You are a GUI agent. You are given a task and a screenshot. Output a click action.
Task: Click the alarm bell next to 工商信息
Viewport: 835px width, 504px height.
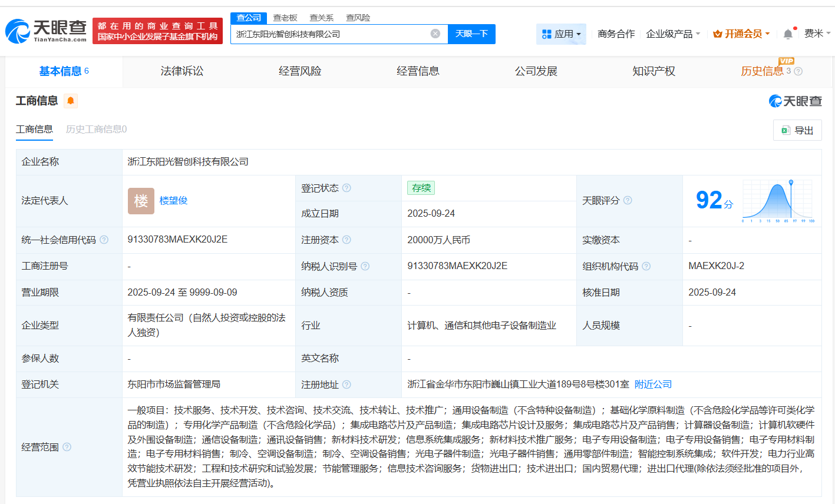click(x=71, y=101)
